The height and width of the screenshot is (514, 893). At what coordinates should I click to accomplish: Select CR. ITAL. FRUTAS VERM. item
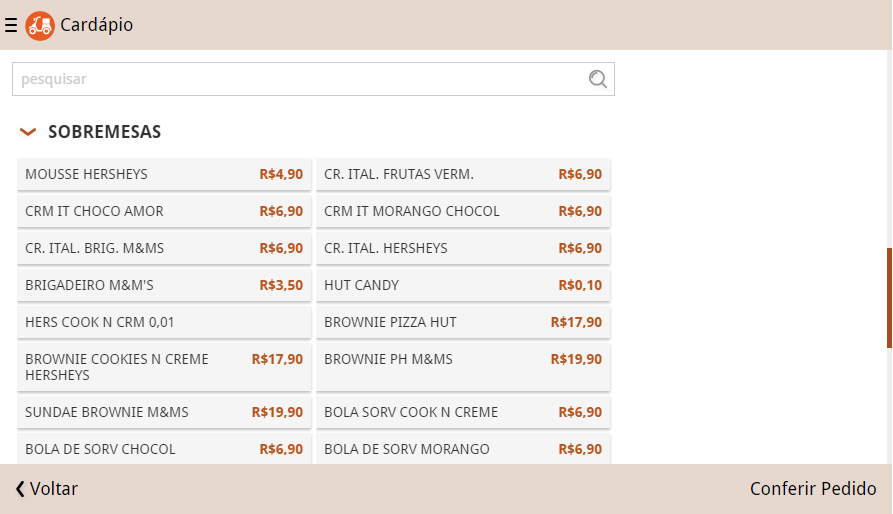pyautogui.click(x=463, y=174)
